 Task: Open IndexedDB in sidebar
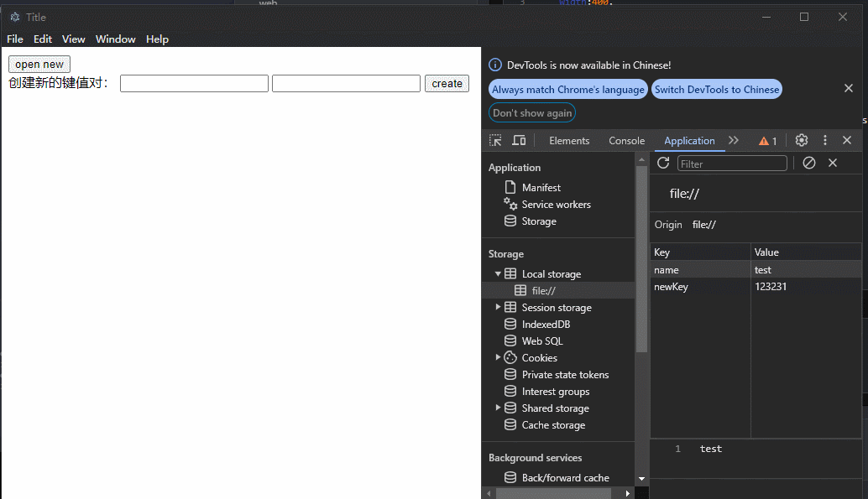pyautogui.click(x=546, y=325)
